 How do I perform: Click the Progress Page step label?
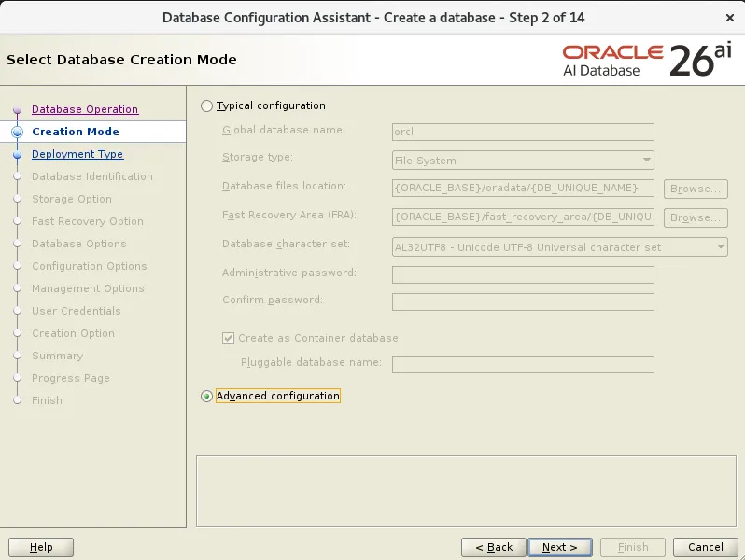71,378
